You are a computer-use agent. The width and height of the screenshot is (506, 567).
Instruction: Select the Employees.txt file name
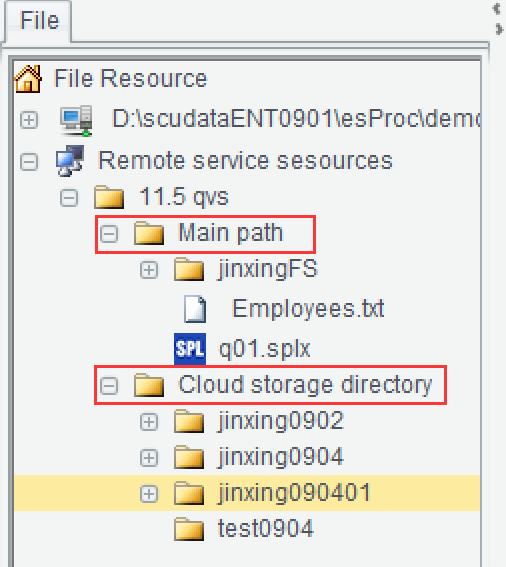click(308, 309)
